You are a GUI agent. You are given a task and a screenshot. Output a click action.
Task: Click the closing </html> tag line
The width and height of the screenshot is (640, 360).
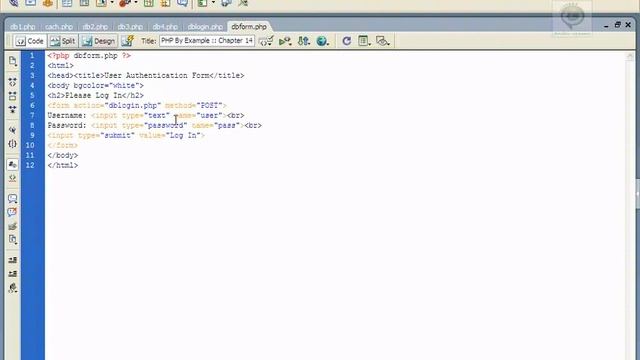pos(62,165)
